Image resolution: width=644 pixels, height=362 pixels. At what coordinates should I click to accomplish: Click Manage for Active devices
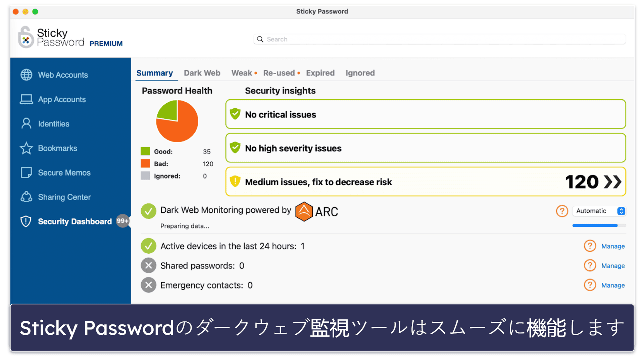tap(613, 246)
